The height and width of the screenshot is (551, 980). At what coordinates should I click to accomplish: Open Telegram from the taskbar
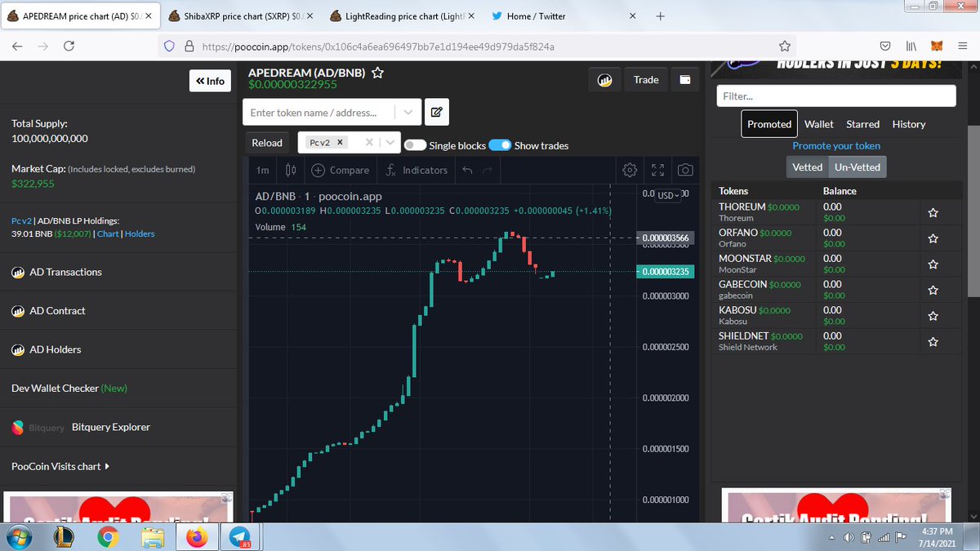click(x=241, y=537)
